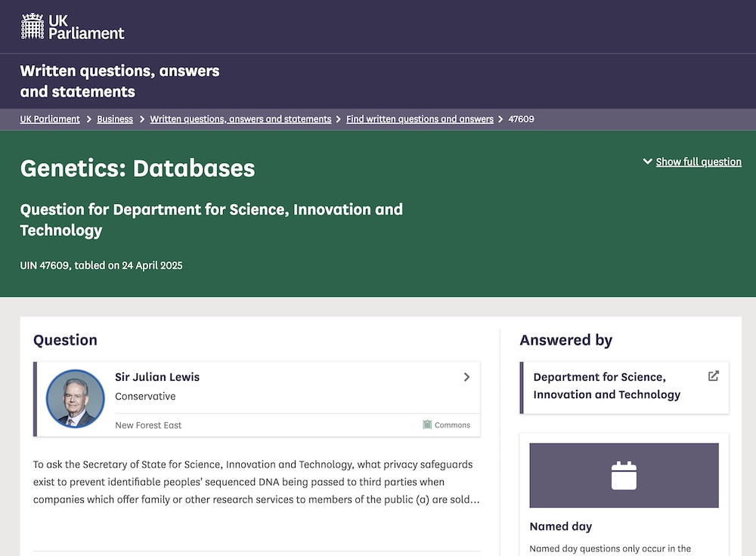Click the "Named day" heading in the sidebar
Screen dimensions: 756x556
click(x=560, y=526)
